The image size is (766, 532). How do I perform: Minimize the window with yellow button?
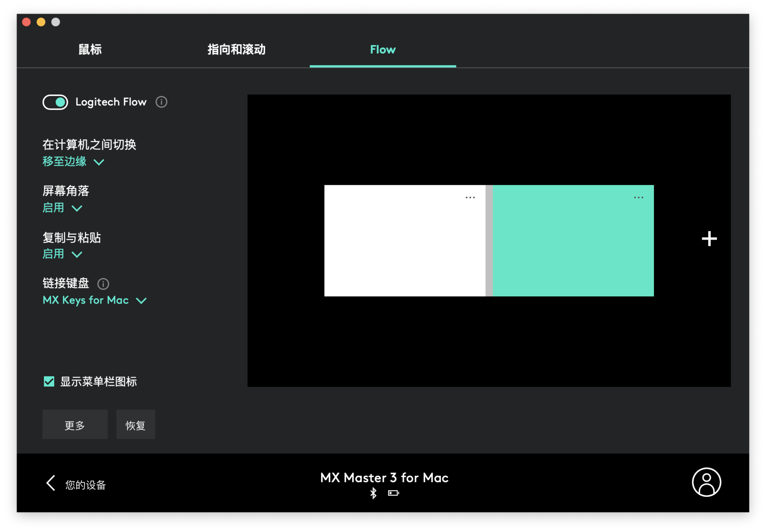41,22
